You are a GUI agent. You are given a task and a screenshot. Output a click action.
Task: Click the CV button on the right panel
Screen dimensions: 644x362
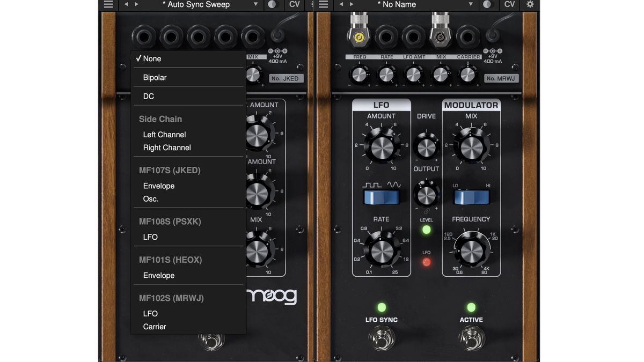pos(509,5)
